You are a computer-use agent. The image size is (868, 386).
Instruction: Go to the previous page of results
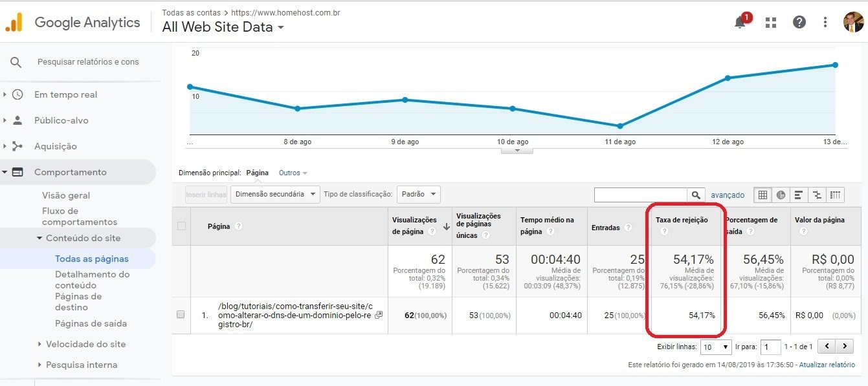pos(826,347)
